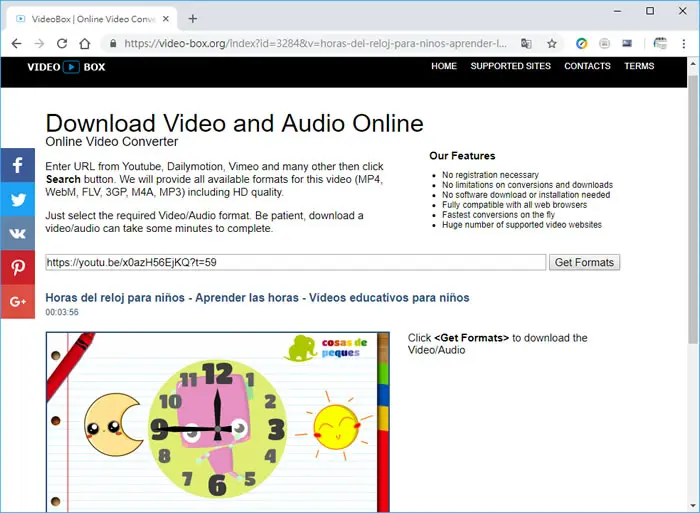Open the CONTACTS page
The image size is (700, 513).
[587, 66]
